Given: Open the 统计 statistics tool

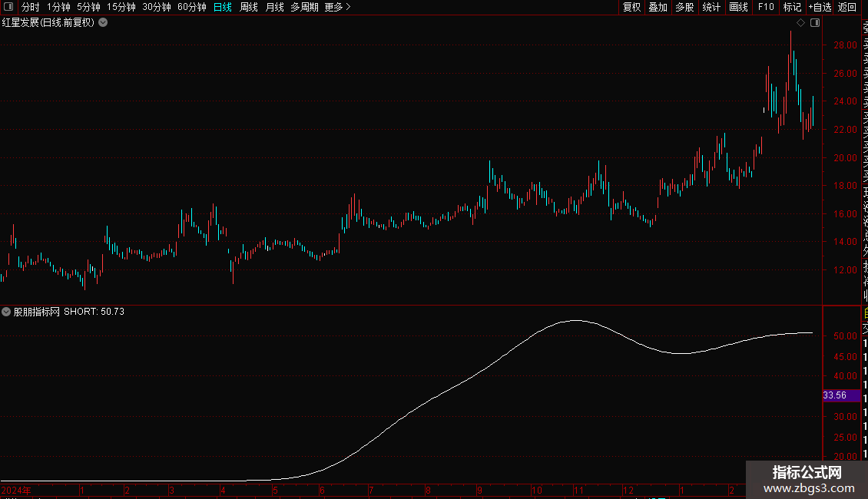Looking at the screenshot, I should (x=711, y=7).
